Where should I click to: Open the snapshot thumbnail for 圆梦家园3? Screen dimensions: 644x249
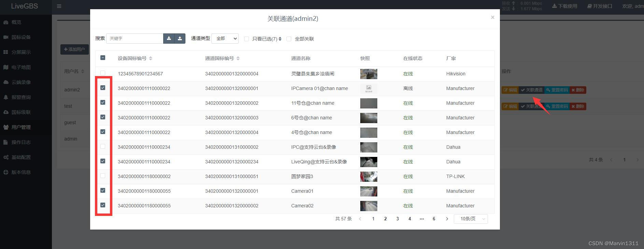click(369, 177)
